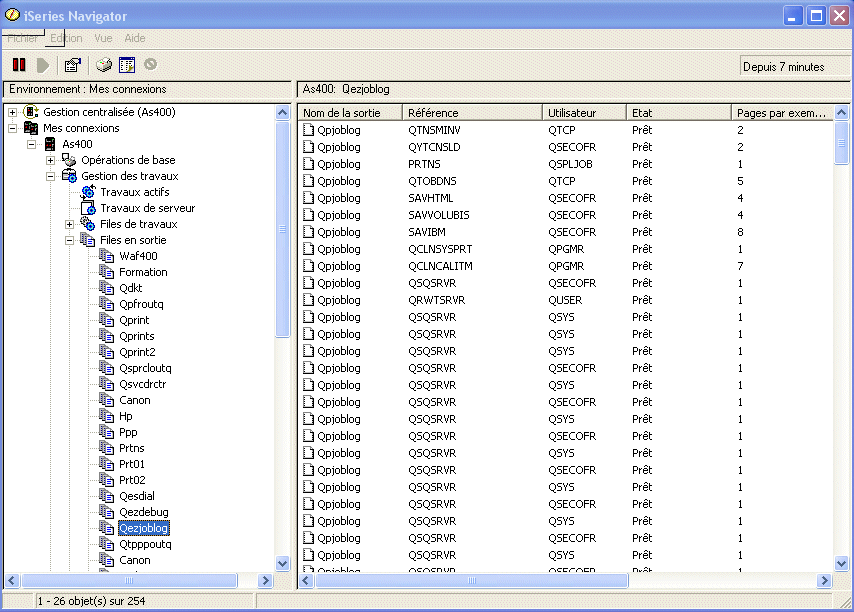Click the Qdkt output queue icon
This screenshot has height=612, width=854.
107,287
